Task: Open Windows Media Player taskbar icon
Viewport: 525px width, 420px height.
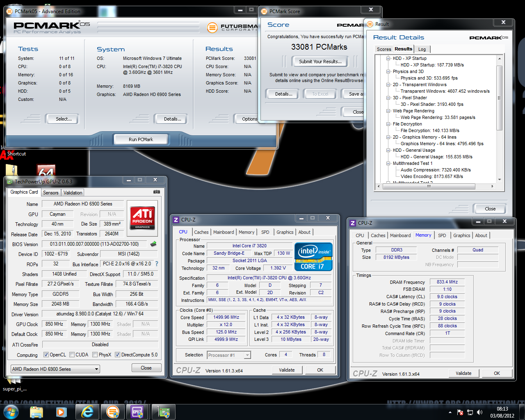Action: (62, 412)
